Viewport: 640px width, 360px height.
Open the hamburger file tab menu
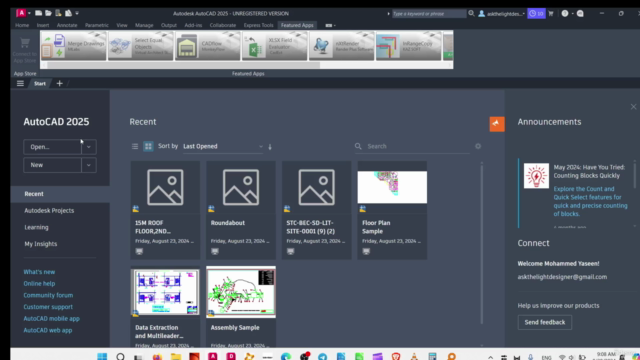point(20,83)
